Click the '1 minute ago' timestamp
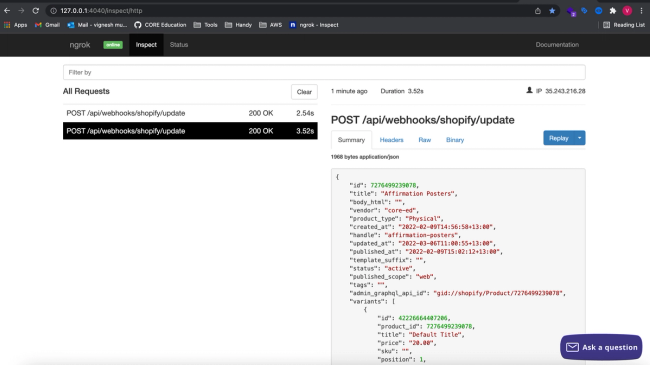The width and height of the screenshot is (650, 365). pyautogui.click(x=349, y=91)
